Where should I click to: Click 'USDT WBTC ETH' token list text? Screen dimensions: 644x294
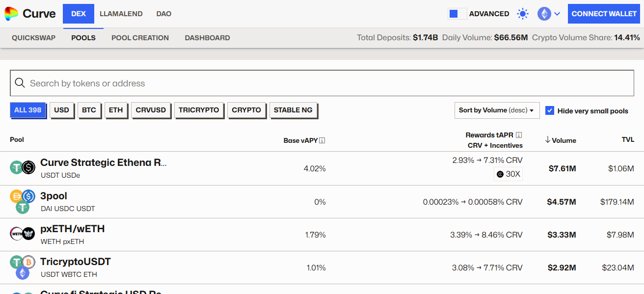tap(69, 274)
